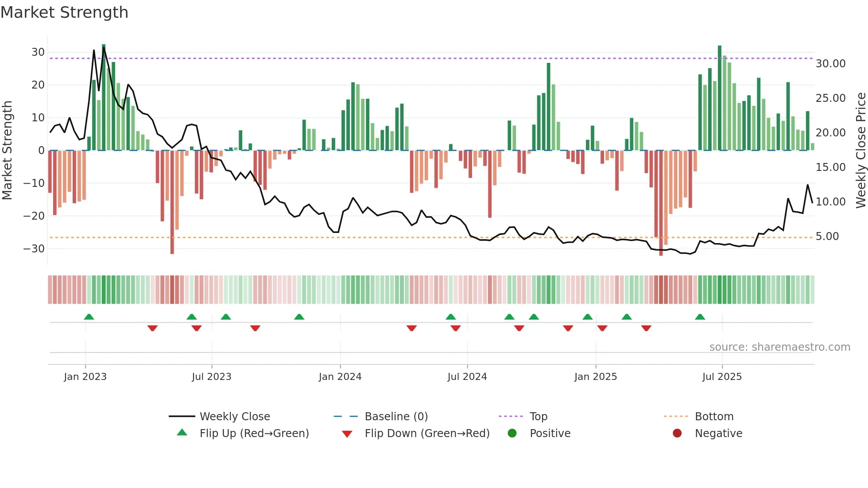Screen dimensions: 868x488
Task: Click the last red flip-down triangle marker
Action: tap(646, 328)
